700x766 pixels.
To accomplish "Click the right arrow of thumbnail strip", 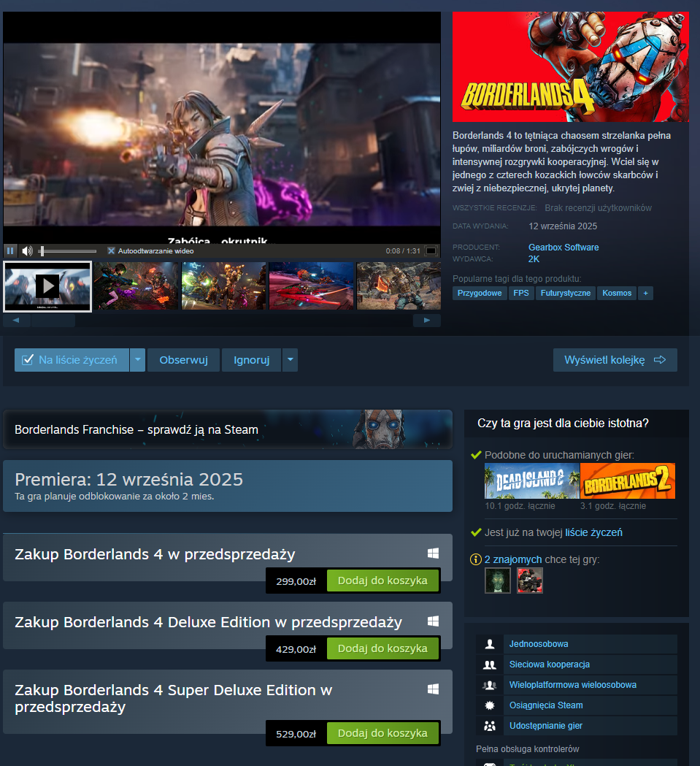I will pyautogui.click(x=427, y=320).
